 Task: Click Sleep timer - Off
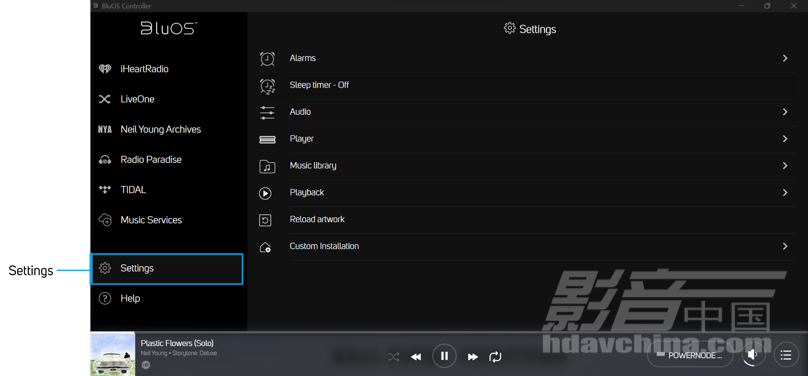(x=319, y=85)
